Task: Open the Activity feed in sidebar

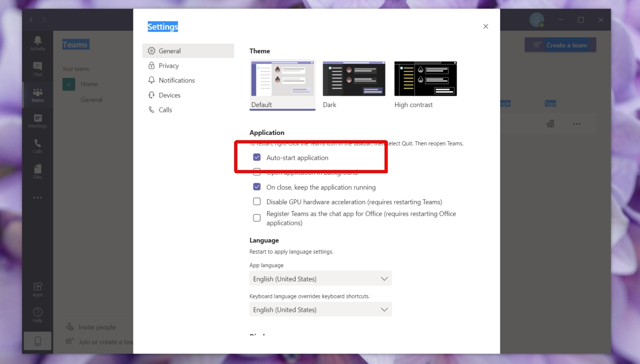Action: pyautogui.click(x=37, y=43)
